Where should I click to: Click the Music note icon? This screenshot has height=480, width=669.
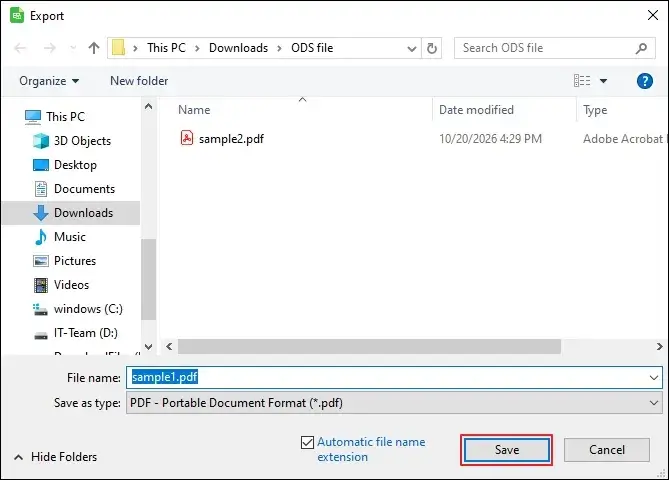click(x=41, y=237)
